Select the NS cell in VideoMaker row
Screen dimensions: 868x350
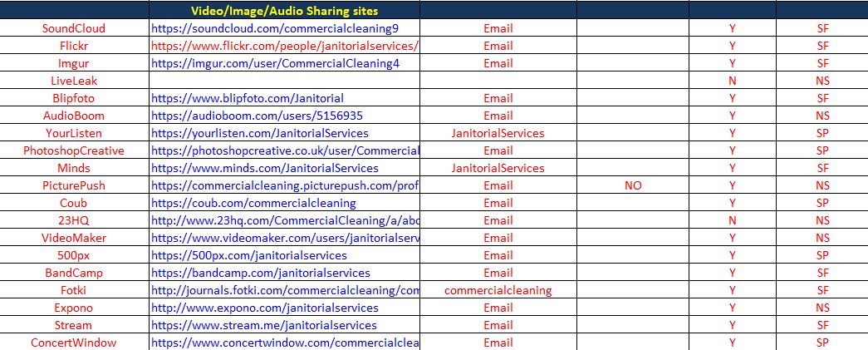[x=822, y=238]
